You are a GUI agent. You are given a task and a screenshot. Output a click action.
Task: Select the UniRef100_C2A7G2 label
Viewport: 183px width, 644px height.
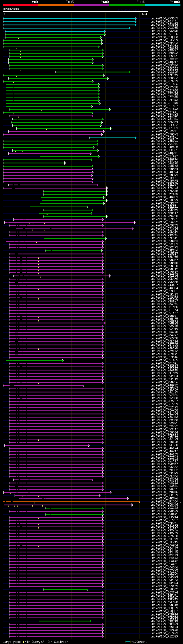coord(164,222)
